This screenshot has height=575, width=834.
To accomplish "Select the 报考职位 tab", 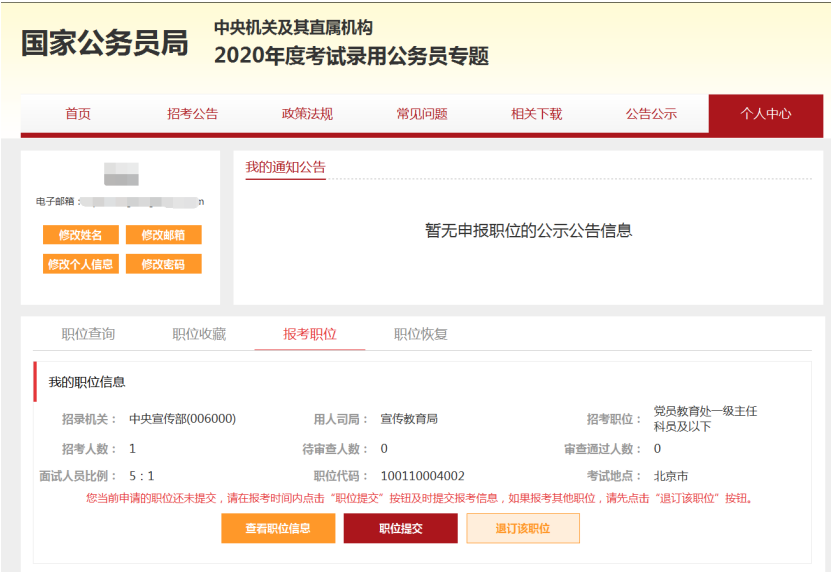I will (x=310, y=334).
